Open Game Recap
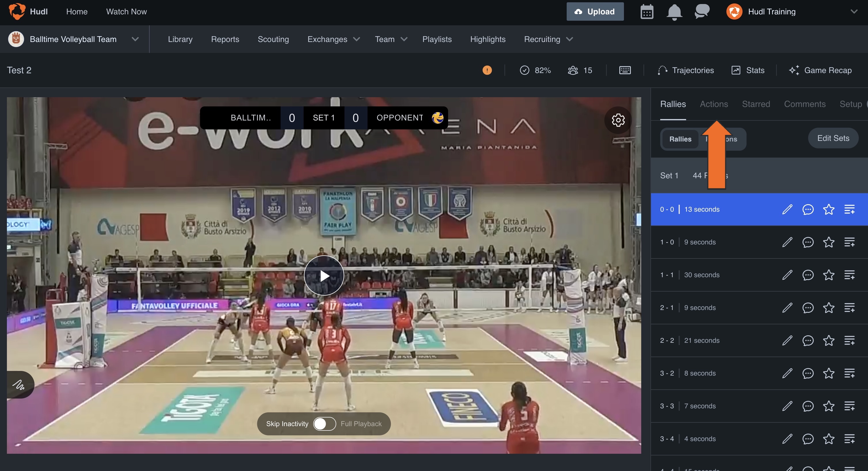868x471 pixels. (x=821, y=70)
